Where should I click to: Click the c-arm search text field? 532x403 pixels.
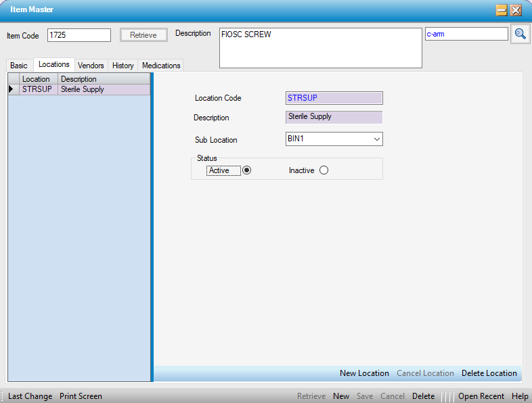tap(466, 34)
